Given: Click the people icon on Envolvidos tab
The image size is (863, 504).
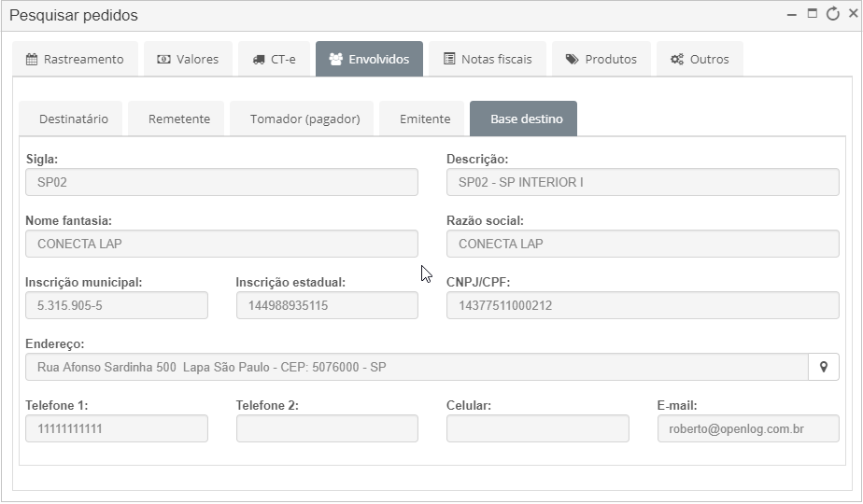Looking at the screenshot, I should tap(335, 59).
